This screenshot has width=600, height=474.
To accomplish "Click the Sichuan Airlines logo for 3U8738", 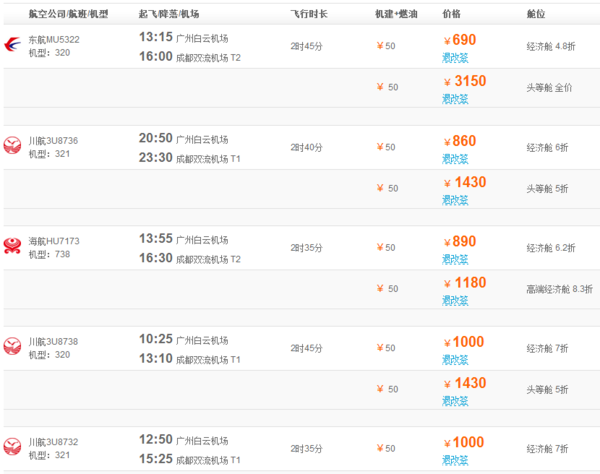I will (x=12, y=346).
